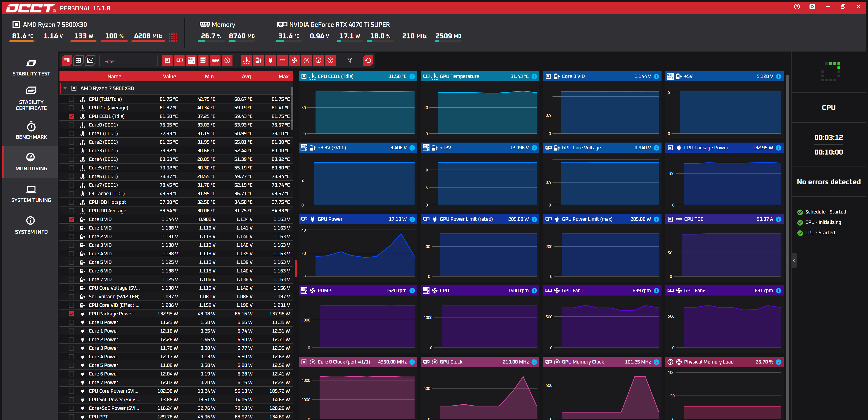Take a screenshot with the camera icon
This screenshot has width=868, height=420.
pos(812,7)
